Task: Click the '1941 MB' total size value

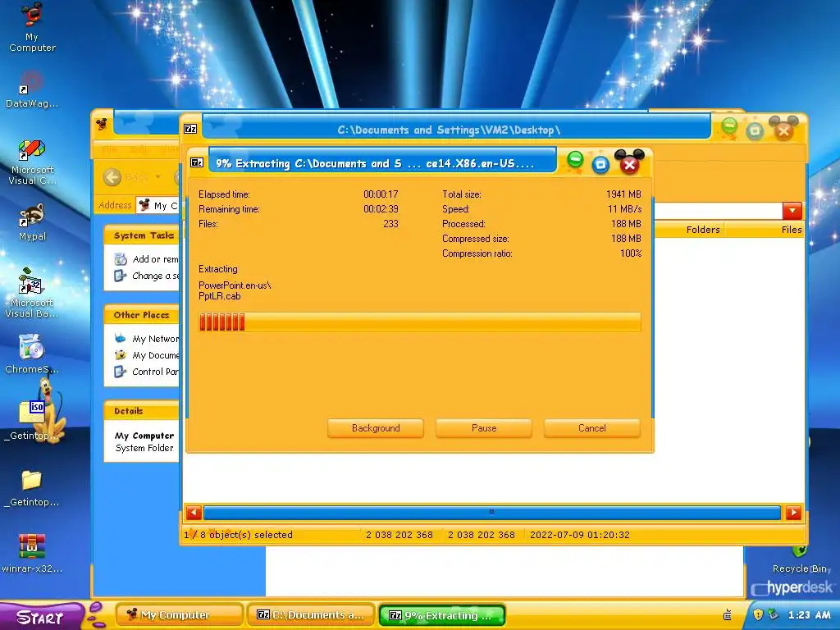Action: coord(623,194)
